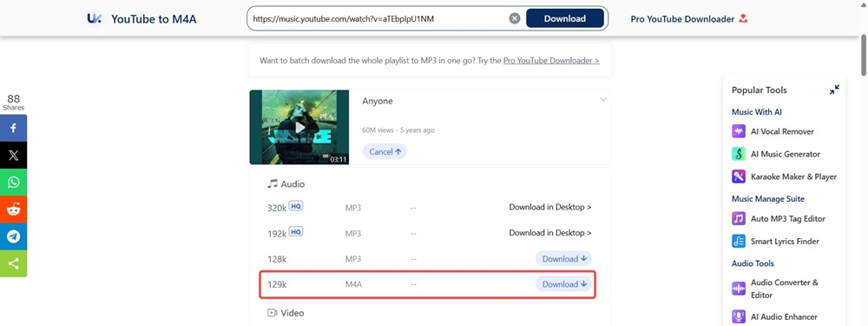
Task: Click the Audio Converter & Editor icon
Action: 739,289
